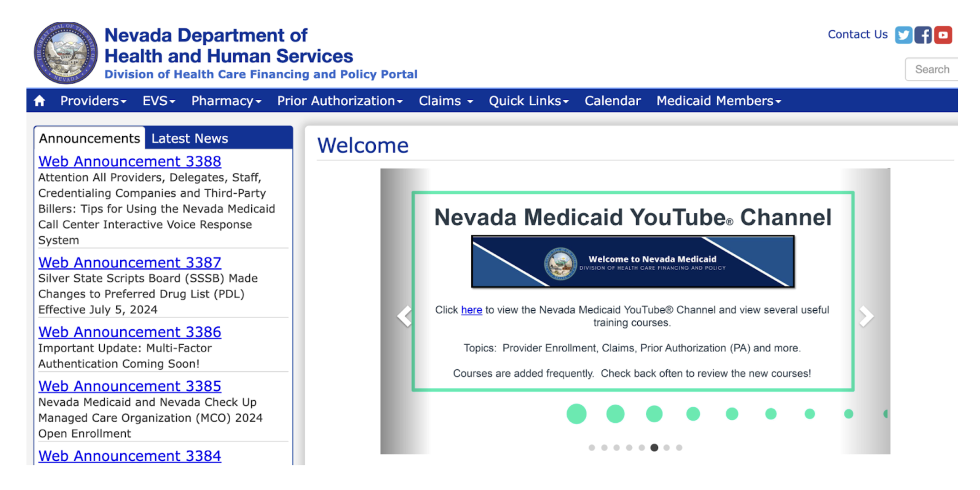
Task: Select the second small slide pager dot
Action: point(604,448)
